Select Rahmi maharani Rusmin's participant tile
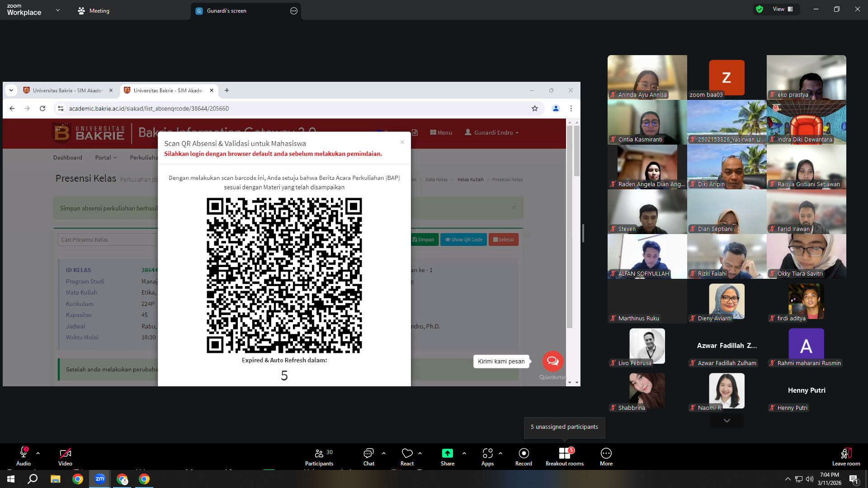The width and height of the screenshot is (868, 488). coord(807,346)
